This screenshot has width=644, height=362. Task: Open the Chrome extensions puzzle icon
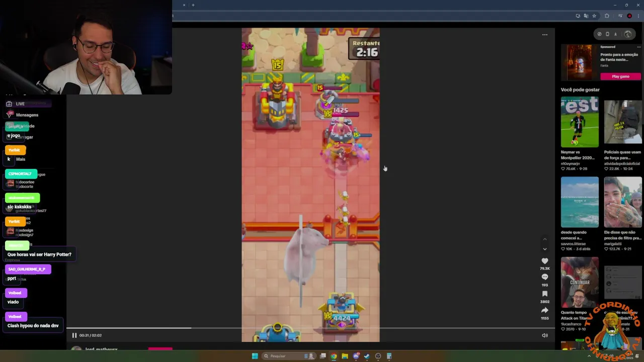(x=607, y=16)
